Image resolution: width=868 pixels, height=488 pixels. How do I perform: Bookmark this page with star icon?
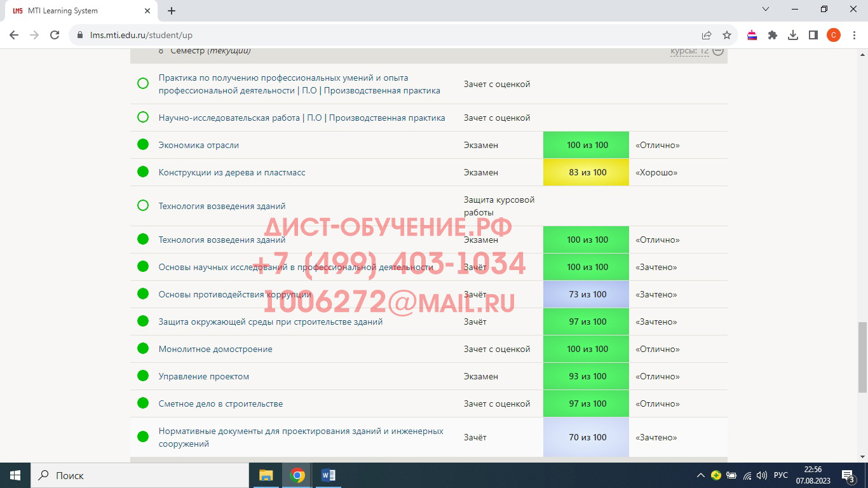click(727, 35)
